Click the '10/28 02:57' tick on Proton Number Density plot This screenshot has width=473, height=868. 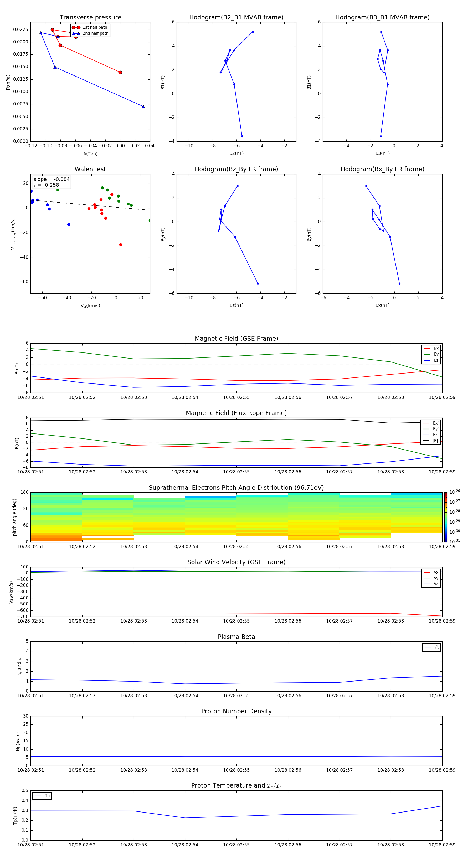339,770
